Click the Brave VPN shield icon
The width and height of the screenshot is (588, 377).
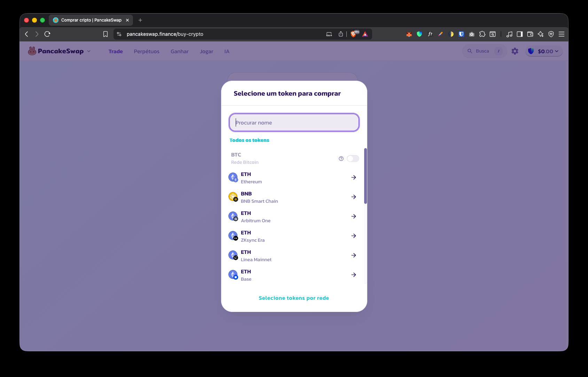[x=551, y=34]
